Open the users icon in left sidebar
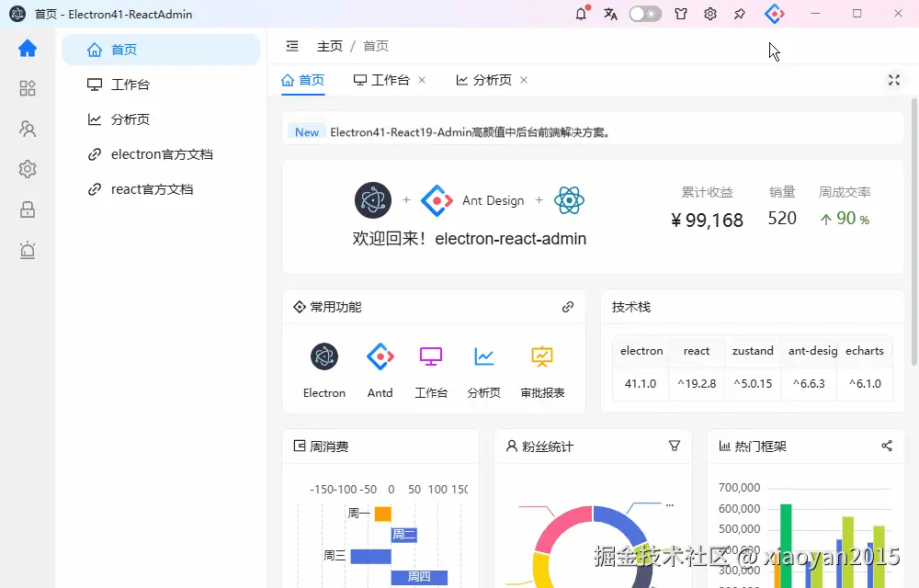 [x=28, y=129]
